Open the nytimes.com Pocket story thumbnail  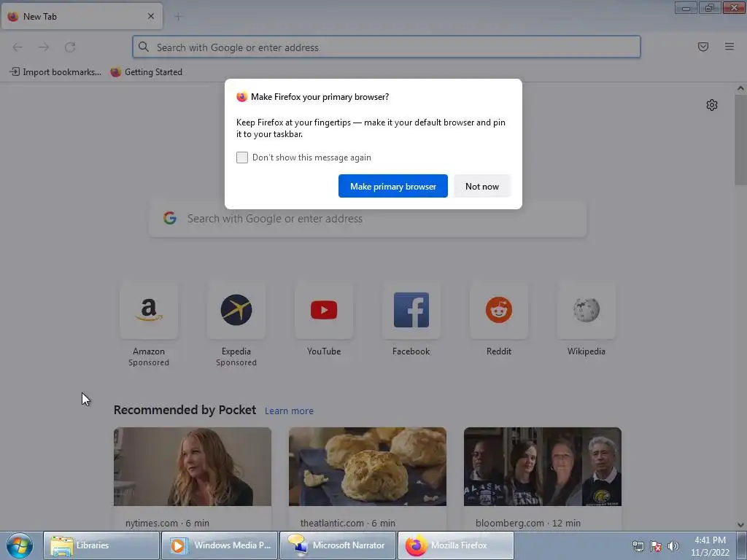(x=193, y=467)
